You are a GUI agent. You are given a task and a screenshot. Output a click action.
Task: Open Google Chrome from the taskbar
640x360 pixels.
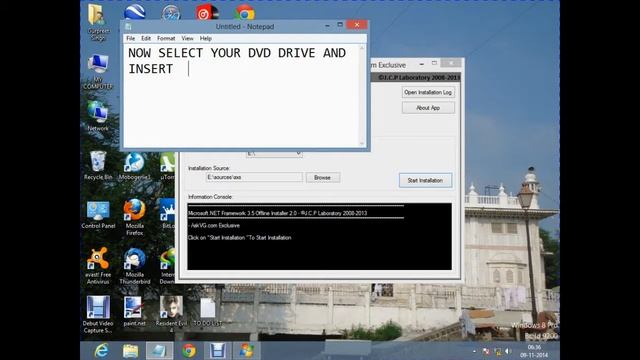coord(189,351)
